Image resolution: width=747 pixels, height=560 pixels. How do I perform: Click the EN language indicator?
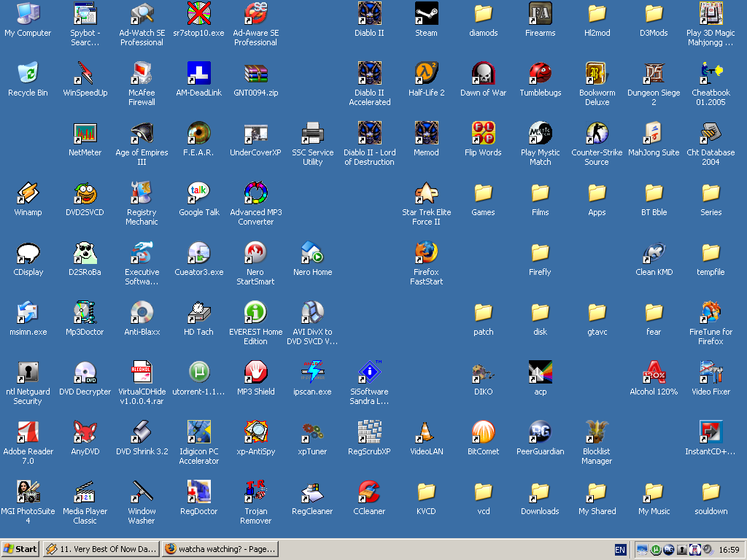[620, 550]
